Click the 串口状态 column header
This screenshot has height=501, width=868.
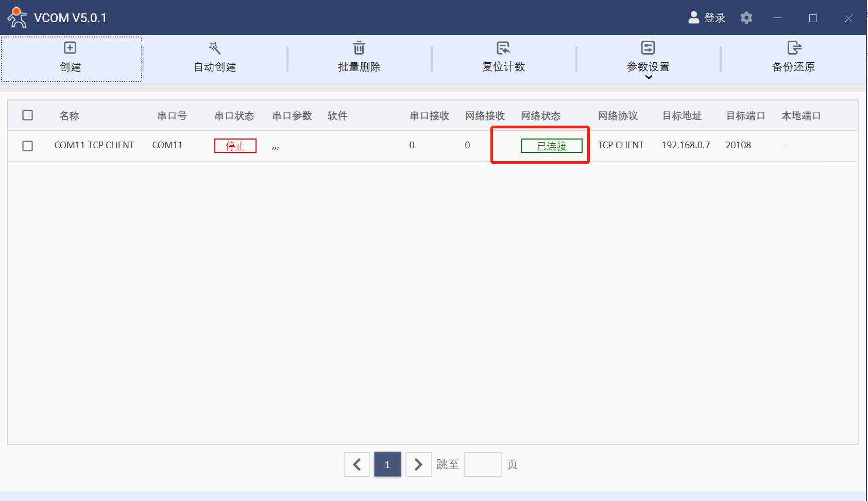click(234, 116)
